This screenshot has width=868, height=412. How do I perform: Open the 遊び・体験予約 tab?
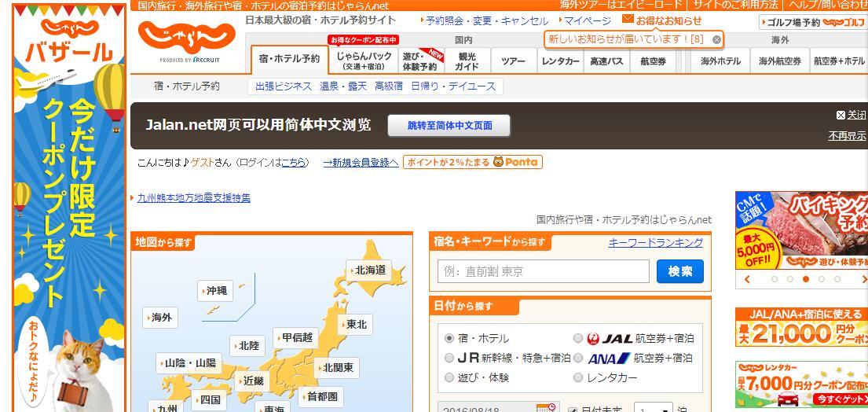(421, 61)
